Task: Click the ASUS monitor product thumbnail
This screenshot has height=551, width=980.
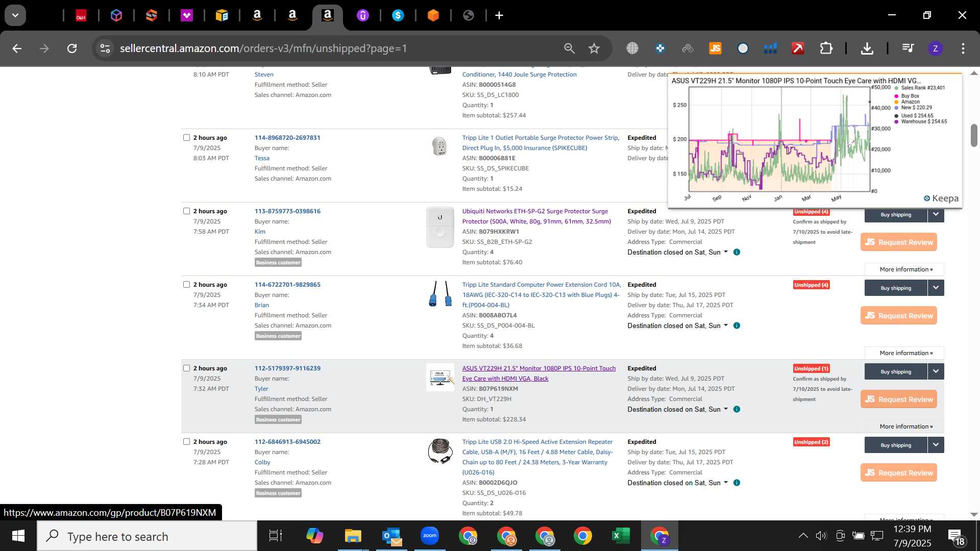Action: [x=440, y=378]
